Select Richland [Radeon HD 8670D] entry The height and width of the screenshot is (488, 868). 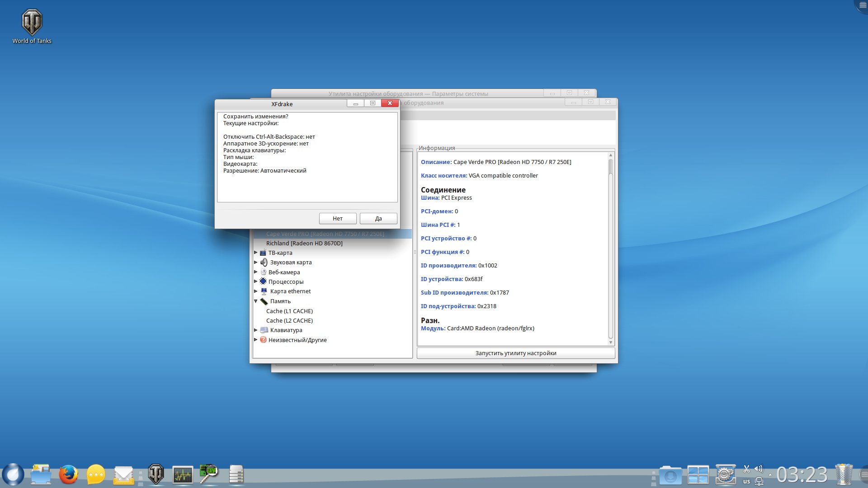304,243
